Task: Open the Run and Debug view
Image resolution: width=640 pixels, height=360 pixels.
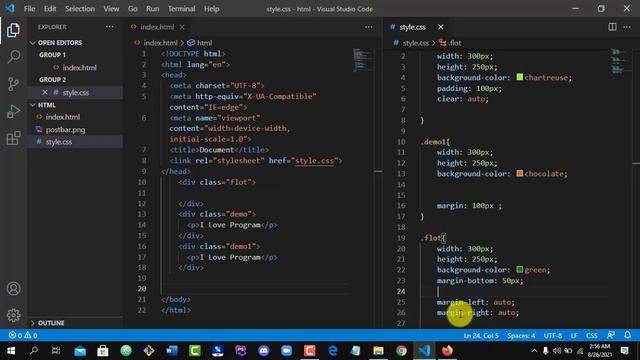Action: coord(13,111)
